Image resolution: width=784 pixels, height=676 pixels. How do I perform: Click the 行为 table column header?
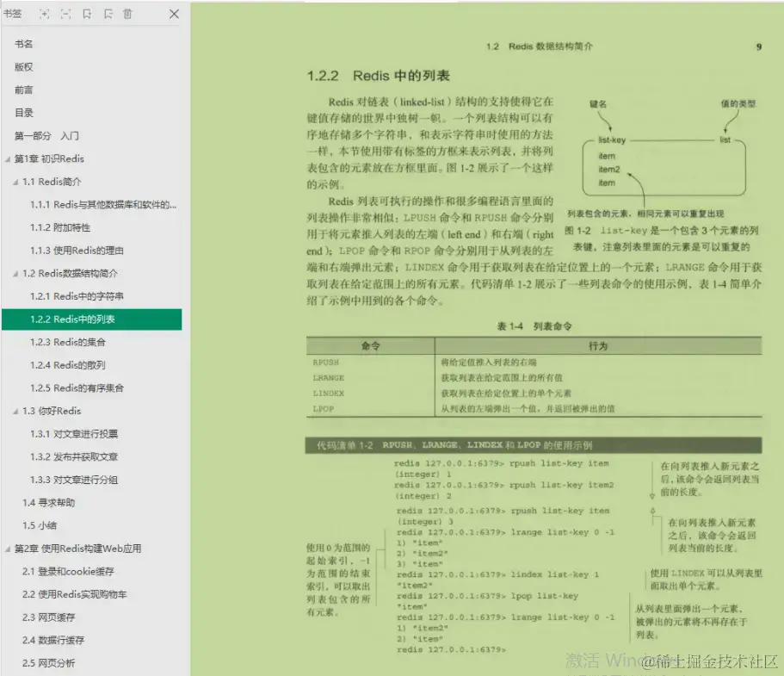tap(598, 346)
